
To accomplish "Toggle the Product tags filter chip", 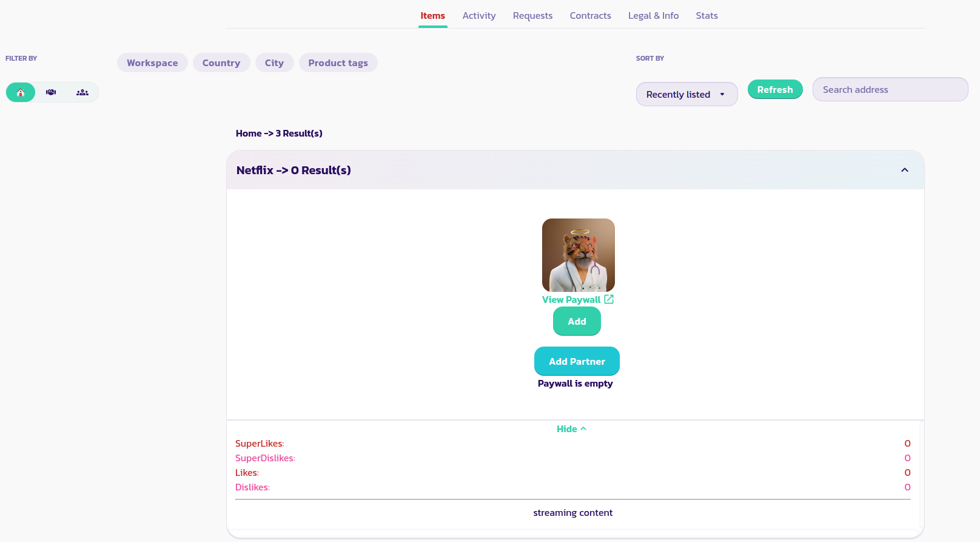I will point(338,63).
